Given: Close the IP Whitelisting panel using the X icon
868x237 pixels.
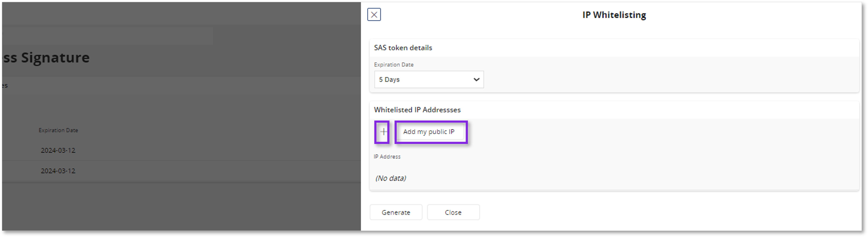Looking at the screenshot, I should point(374,14).
